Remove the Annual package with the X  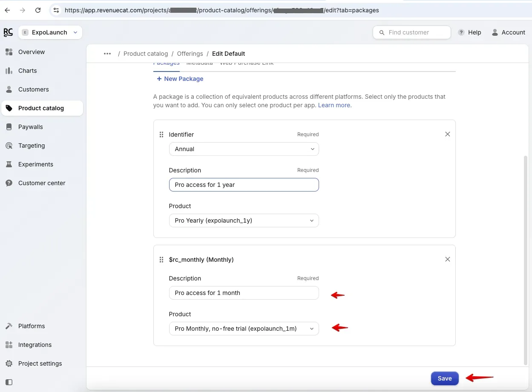coord(448,134)
